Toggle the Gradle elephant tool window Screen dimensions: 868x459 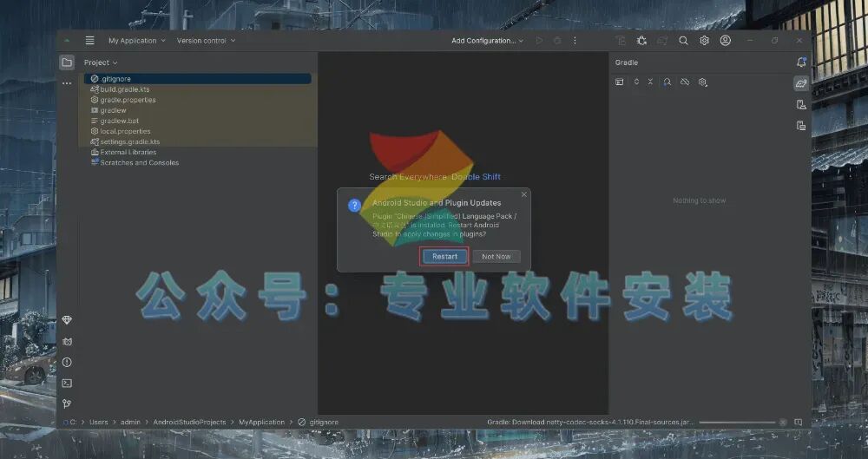point(801,83)
